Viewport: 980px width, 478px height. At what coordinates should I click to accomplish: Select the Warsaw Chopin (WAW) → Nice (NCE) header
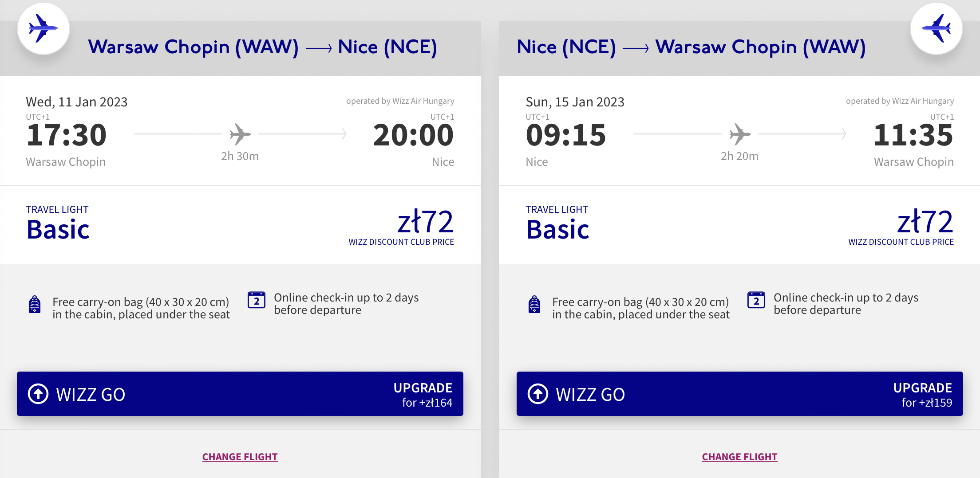pyautogui.click(x=262, y=47)
